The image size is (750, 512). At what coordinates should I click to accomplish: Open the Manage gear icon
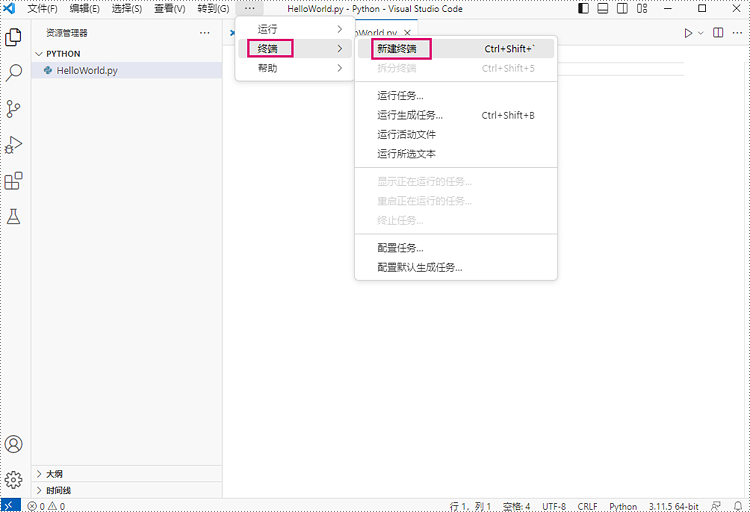point(13,479)
